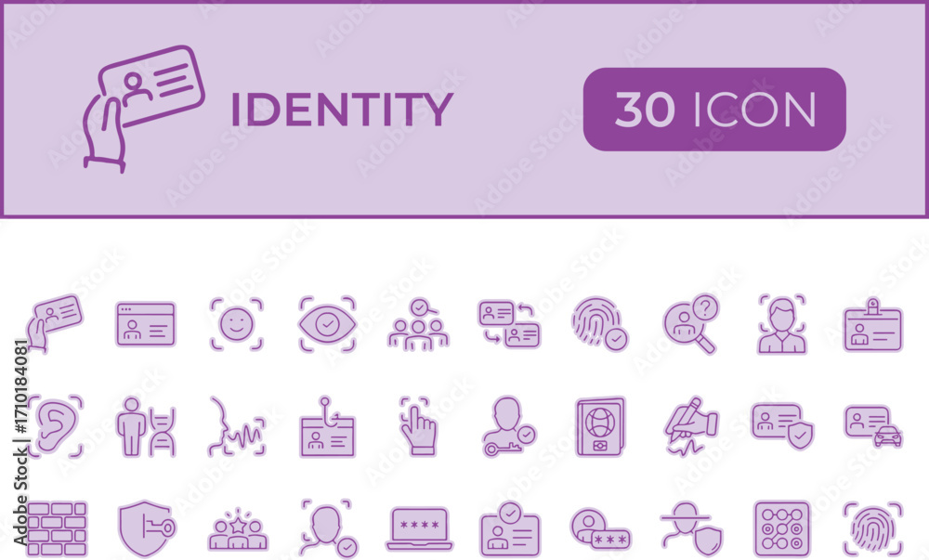This screenshot has width=929, height=560.
Task: Select the person search question mark icon
Action: point(691,324)
